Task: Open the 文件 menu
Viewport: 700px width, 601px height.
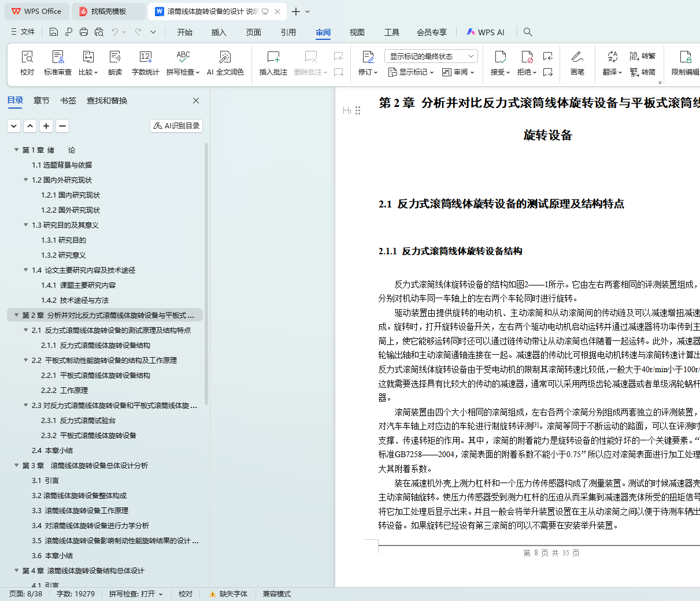Action: pos(23,32)
